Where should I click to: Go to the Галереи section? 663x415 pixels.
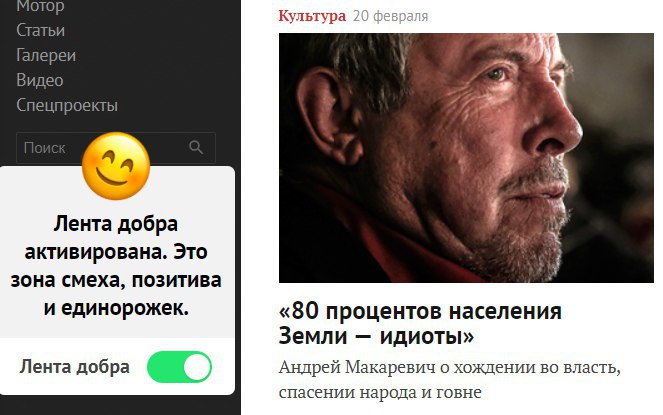pyautogui.click(x=46, y=55)
